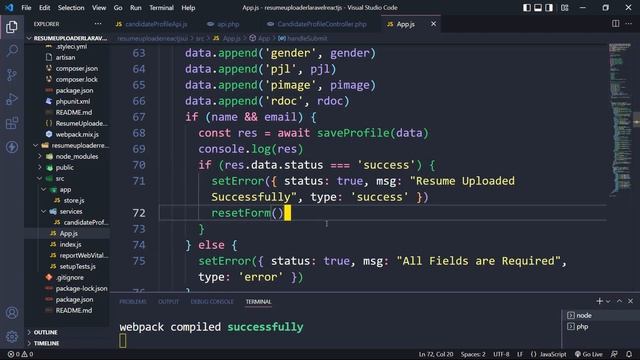Toggle bottom panel layout icon
This screenshot has height=360, width=640.
tap(538, 7)
